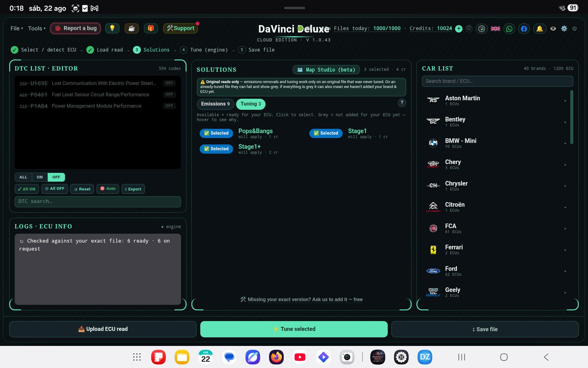Open settings gear in header
Viewport: 588px width, 368px height.
(564, 28)
